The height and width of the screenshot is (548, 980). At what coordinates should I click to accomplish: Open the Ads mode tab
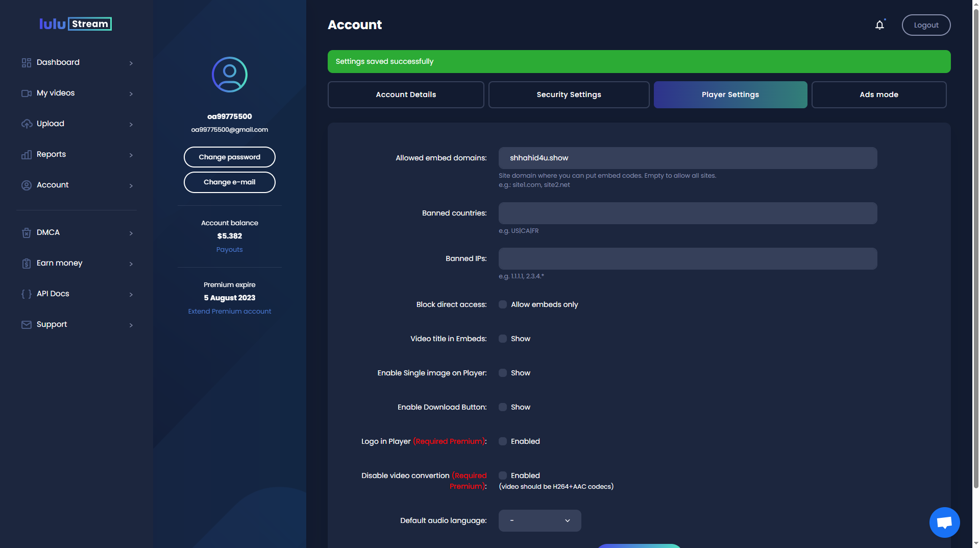(x=878, y=94)
